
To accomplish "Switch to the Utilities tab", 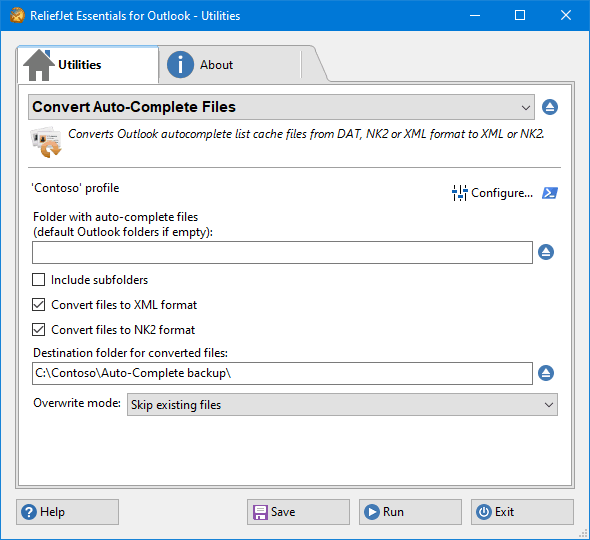I will click(88, 65).
